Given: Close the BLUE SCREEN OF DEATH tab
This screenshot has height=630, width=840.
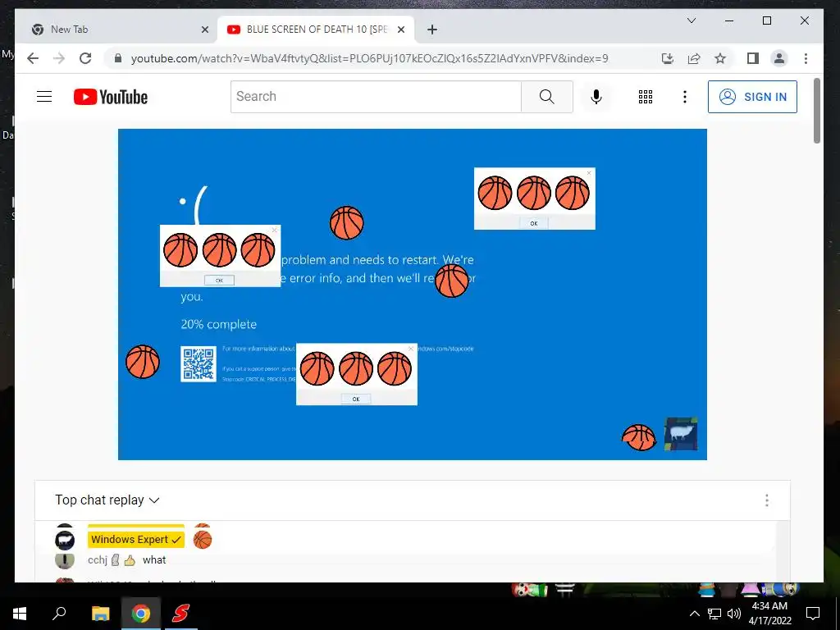Looking at the screenshot, I should point(400,30).
